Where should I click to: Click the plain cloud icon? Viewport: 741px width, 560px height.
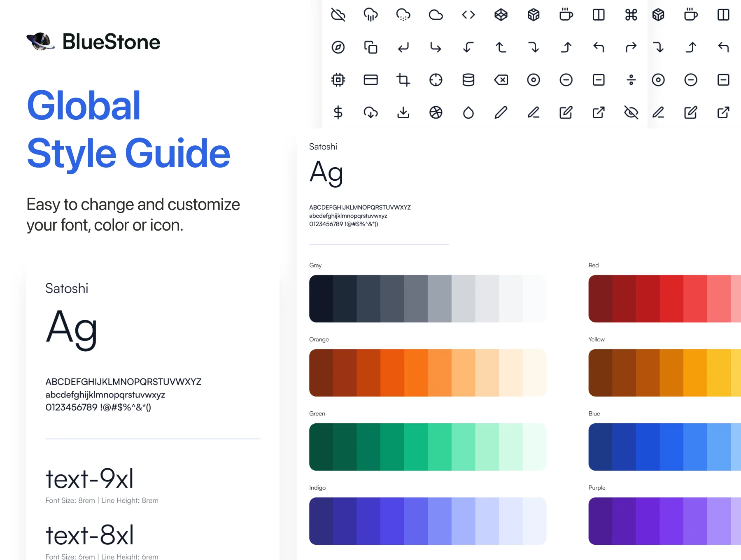pos(436,15)
